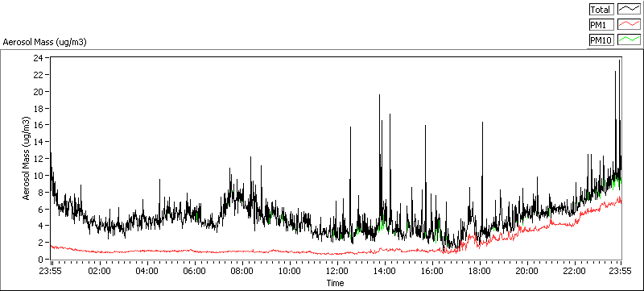Click the x-axis time label 08:00
Viewport: 644px width, 291px height.
[x=242, y=272]
